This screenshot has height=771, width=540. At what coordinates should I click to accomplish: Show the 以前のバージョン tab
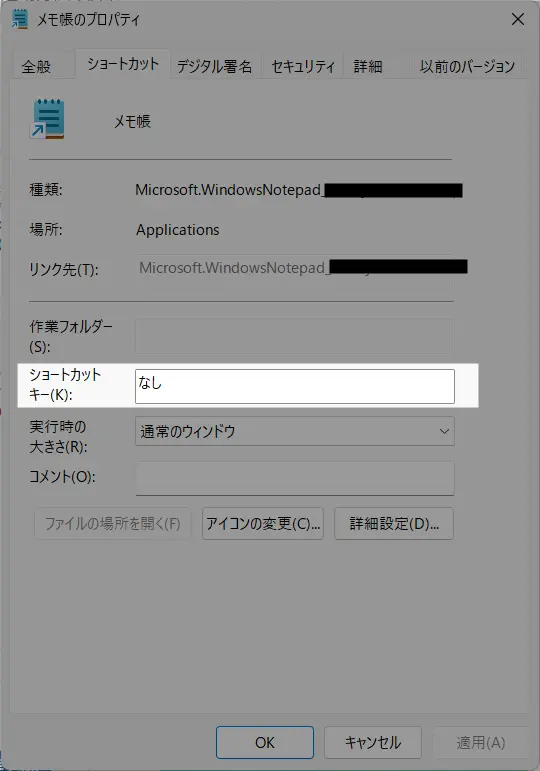tap(467, 66)
